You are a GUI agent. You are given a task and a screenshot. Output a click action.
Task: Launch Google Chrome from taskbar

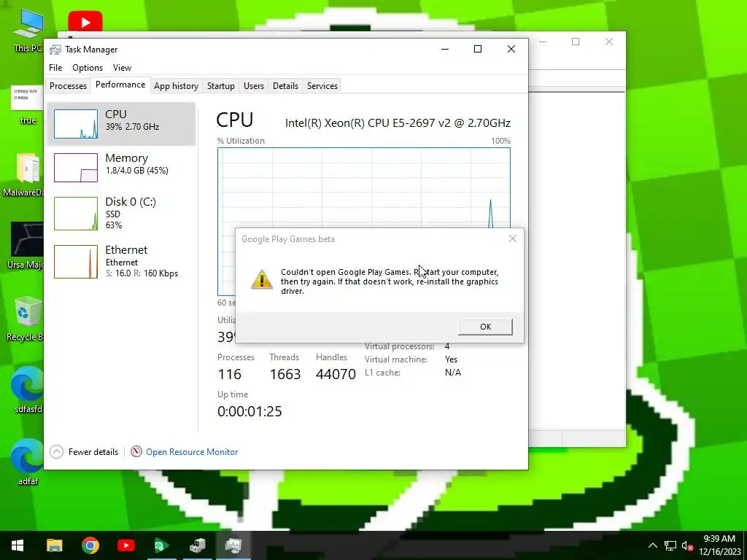click(90, 545)
